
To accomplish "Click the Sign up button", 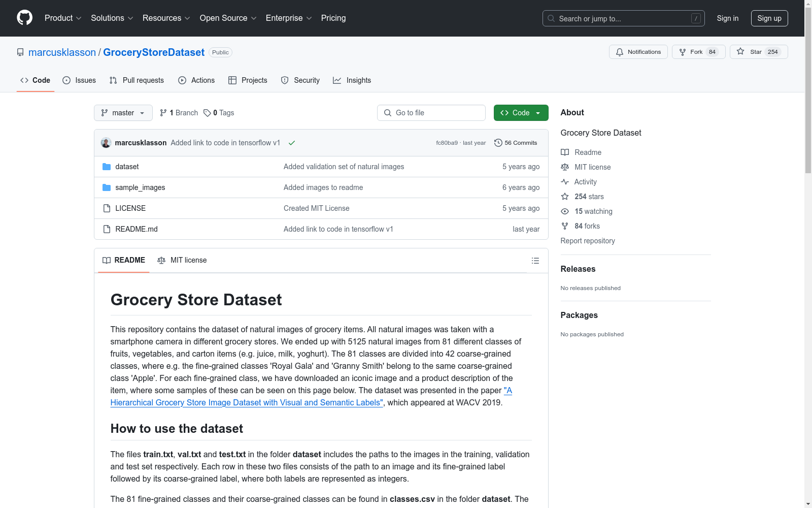I will (769, 18).
